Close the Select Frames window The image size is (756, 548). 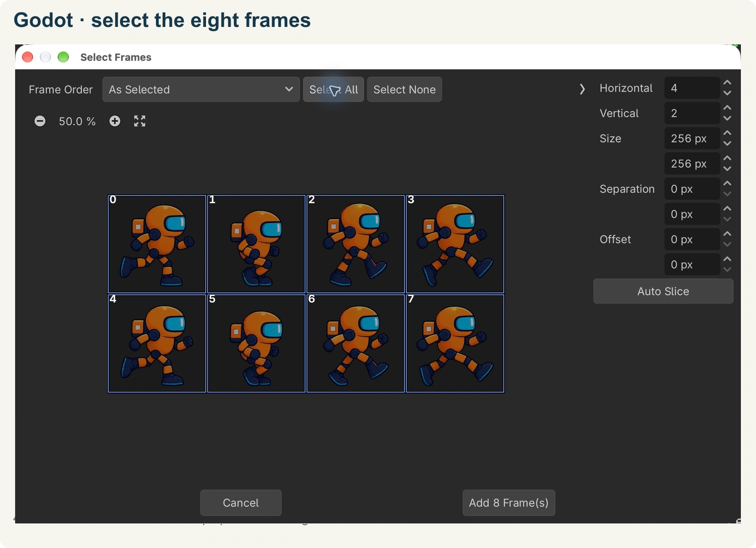(28, 57)
